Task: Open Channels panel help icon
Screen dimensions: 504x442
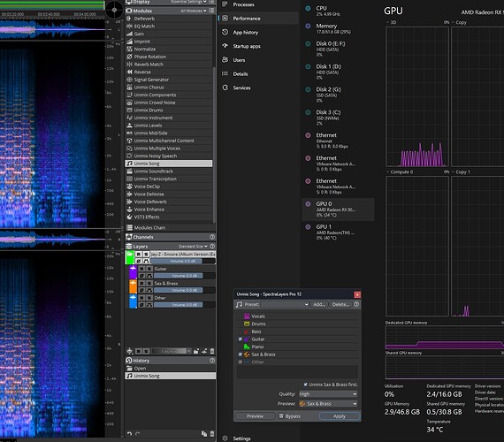Action: point(212,237)
